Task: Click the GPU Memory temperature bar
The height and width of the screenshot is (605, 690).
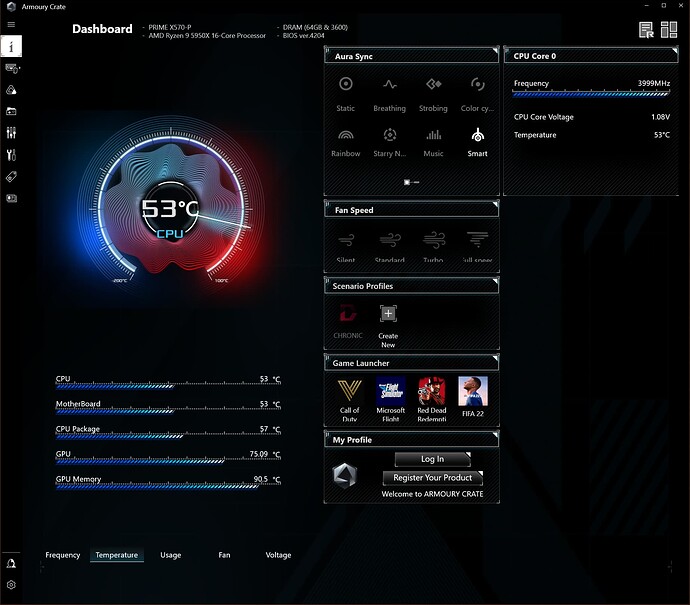Action: pyautogui.click(x=168, y=486)
